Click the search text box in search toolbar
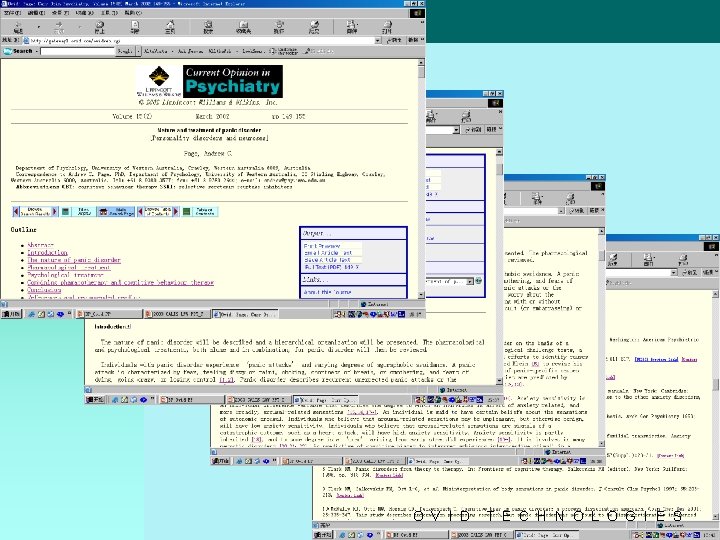This screenshot has height=540, width=720. point(77,51)
